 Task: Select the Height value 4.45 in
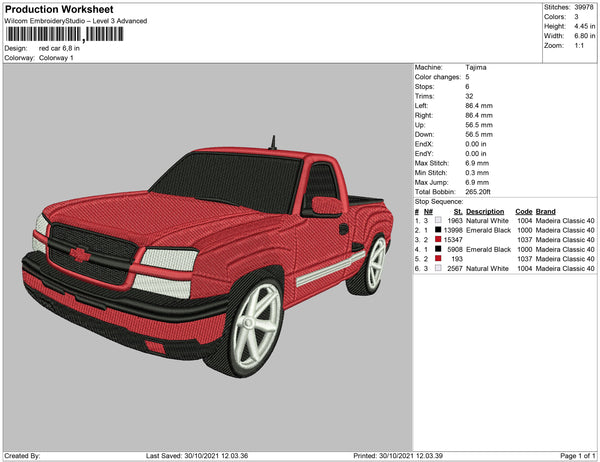tap(585, 26)
